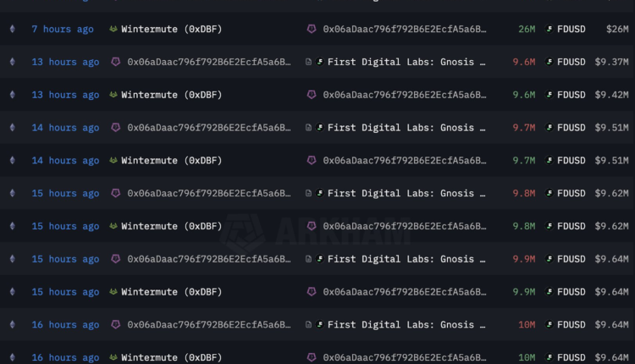
Task: Click the Wintermute logo in the 26M transfer row
Action: [x=114, y=29]
